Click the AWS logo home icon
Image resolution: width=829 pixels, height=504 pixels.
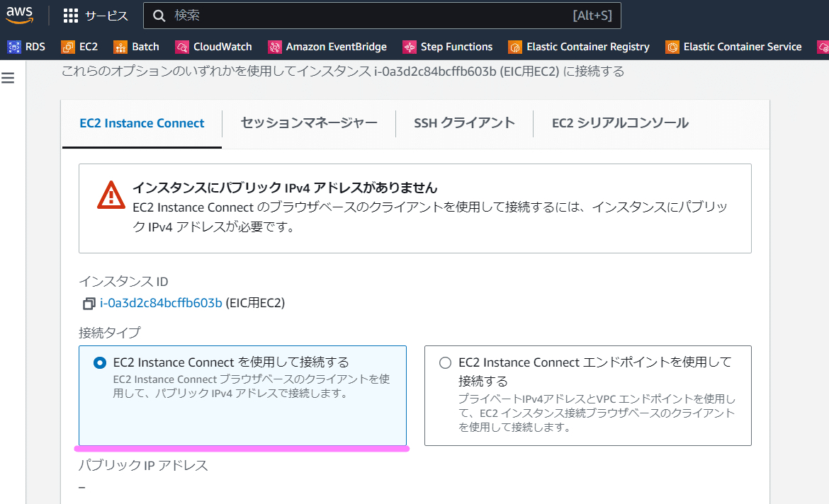[x=20, y=15]
